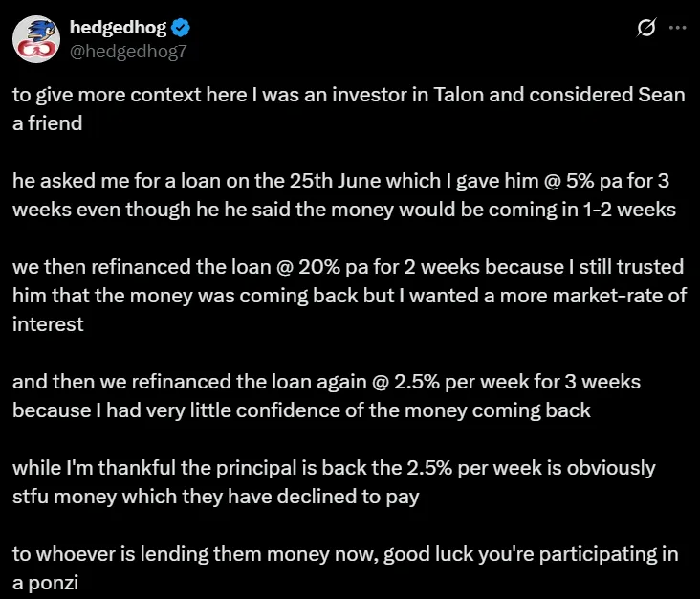Click the paragraph about 25th June loan
This screenshot has width=700, height=599.
click(x=344, y=195)
